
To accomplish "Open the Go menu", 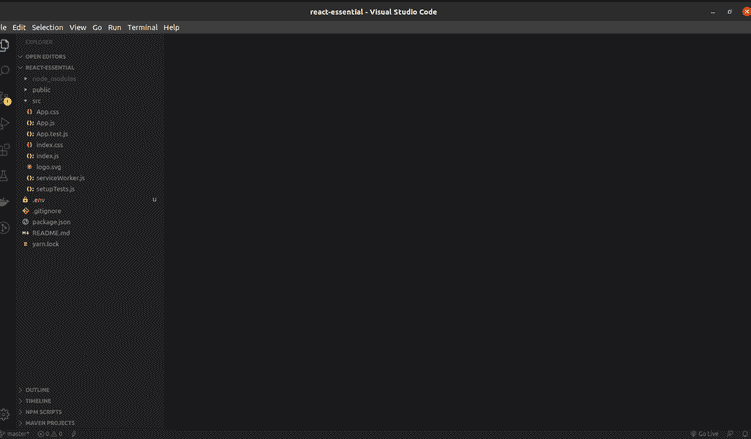I will [97, 27].
